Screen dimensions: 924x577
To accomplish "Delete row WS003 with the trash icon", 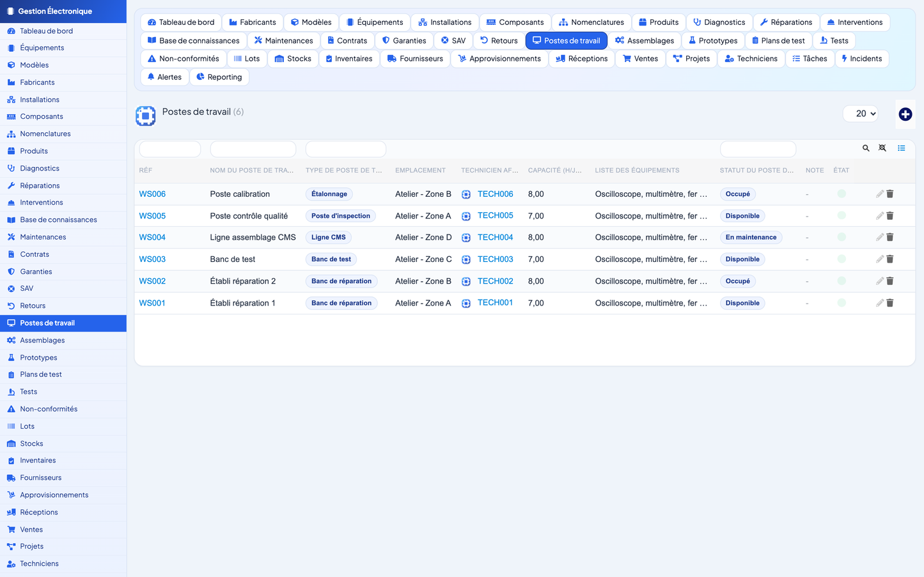I will pos(890,259).
